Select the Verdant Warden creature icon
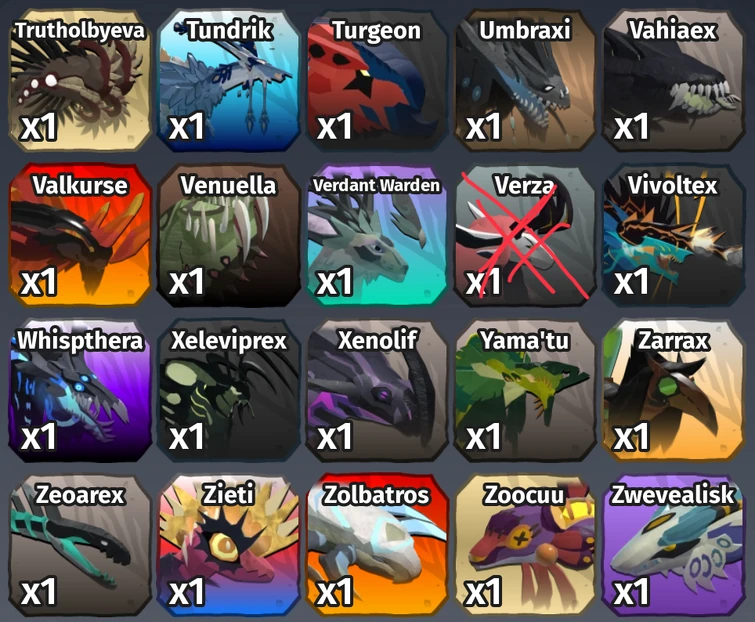The width and height of the screenshot is (755, 622). point(377,235)
